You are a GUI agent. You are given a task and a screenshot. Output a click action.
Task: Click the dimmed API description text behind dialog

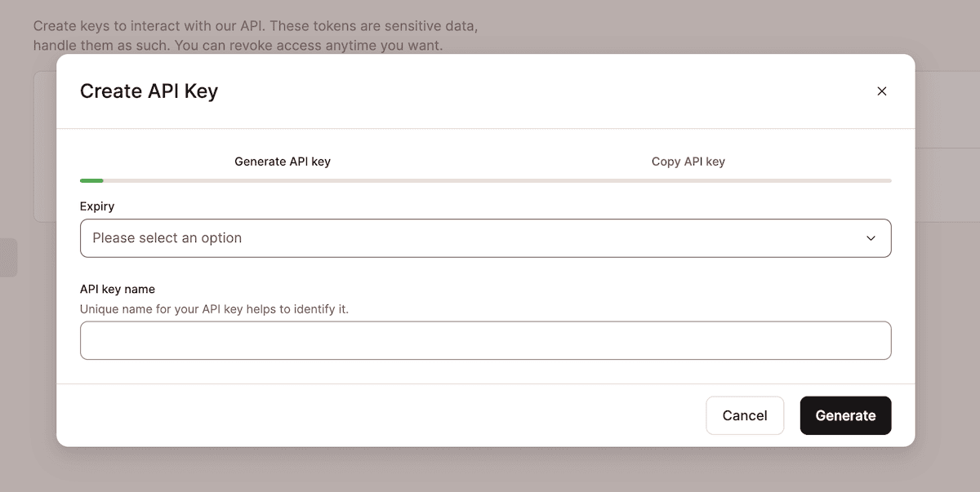pyautogui.click(x=255, y=35)
